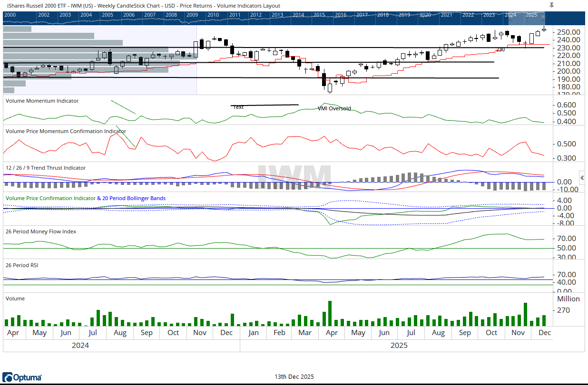This screenshot has height=385, width=588.
Task: Select the Text annotation in the VMI pane
Action: (x=238, y=107)
